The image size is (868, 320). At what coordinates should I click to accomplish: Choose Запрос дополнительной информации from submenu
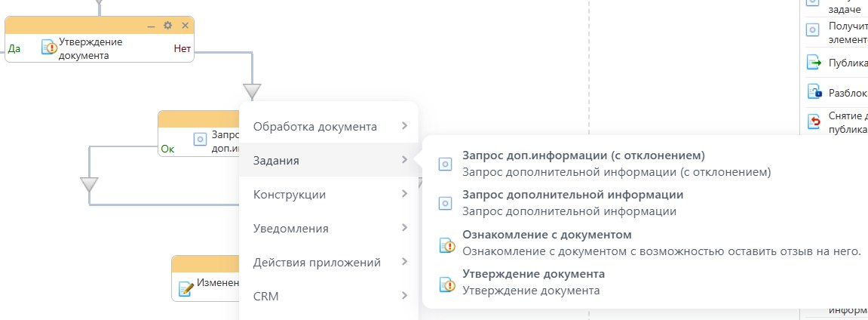572,195
